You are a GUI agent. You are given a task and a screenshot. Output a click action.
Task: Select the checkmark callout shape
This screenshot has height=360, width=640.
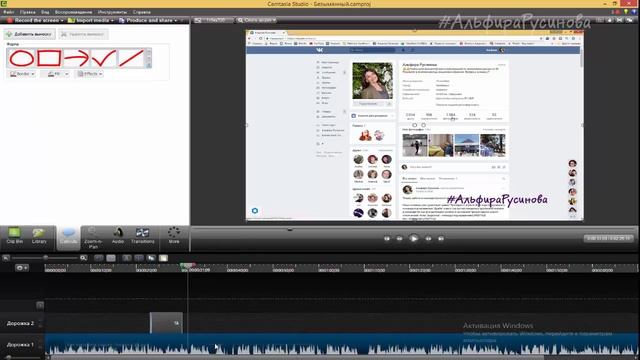(x=104, y=58)
